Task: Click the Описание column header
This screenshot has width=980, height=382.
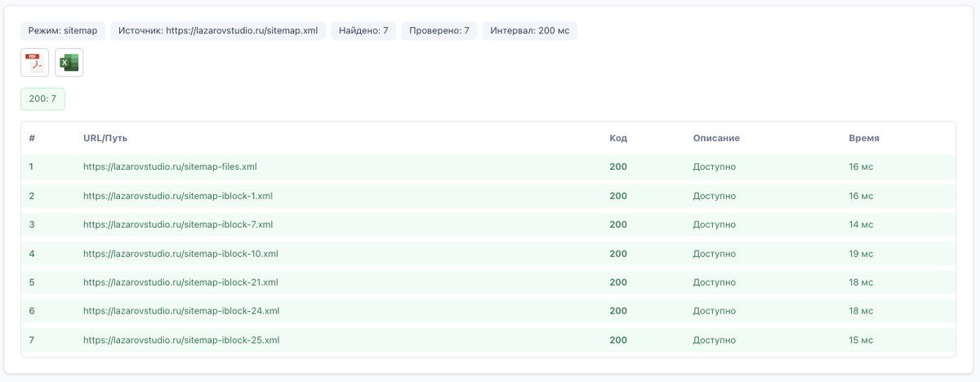Action: 716,138
